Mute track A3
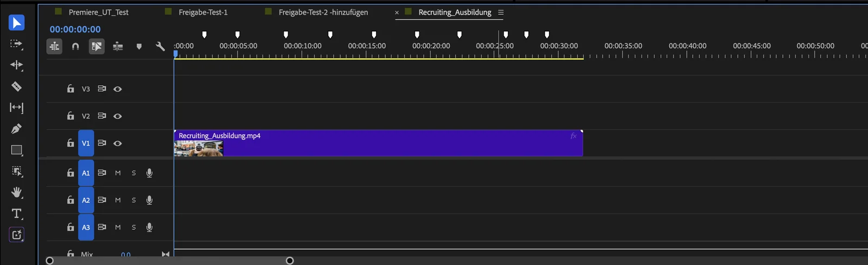Screen dimensions: 868x265 pos(118,227)
